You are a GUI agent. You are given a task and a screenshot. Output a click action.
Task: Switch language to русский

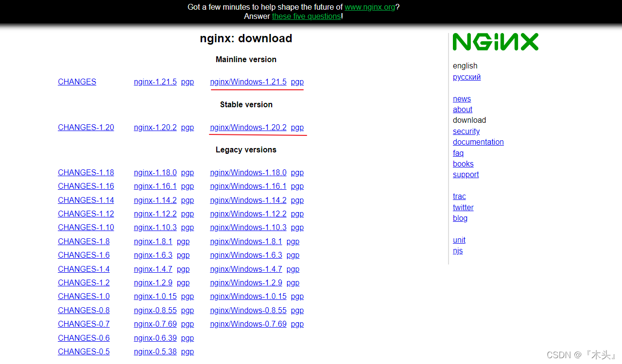[x=466, y=77]
